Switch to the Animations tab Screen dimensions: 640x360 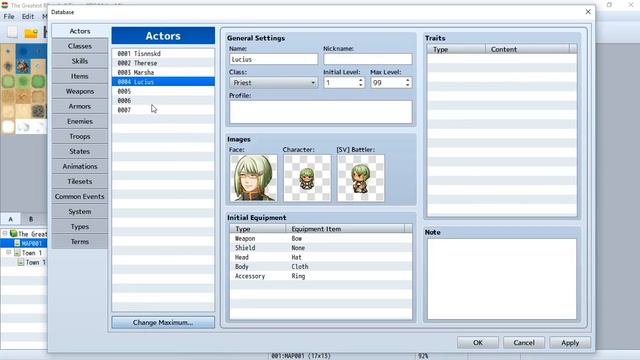pos(80,167)
